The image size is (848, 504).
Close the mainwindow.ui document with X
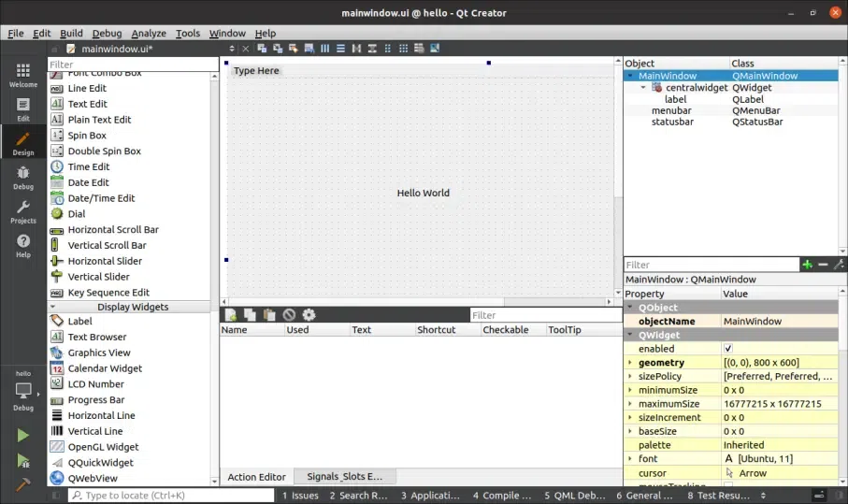click(246, 49)
